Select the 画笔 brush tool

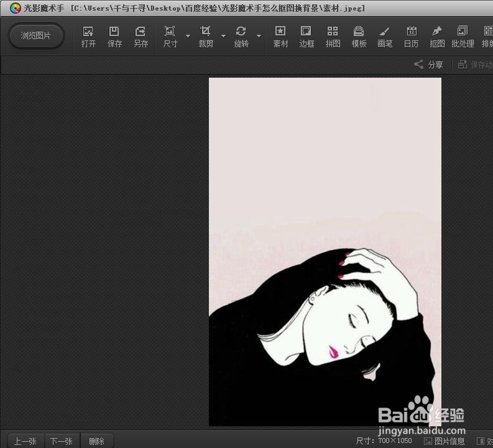click(385, 37)
